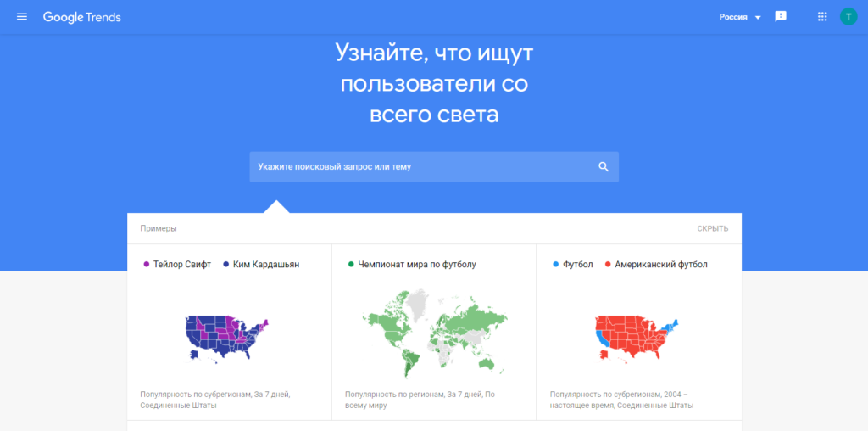Viewport: 868px width, 431px height.
Task: Click the purple Тейлор Свифт legend dot
Action: pos(146,265)
